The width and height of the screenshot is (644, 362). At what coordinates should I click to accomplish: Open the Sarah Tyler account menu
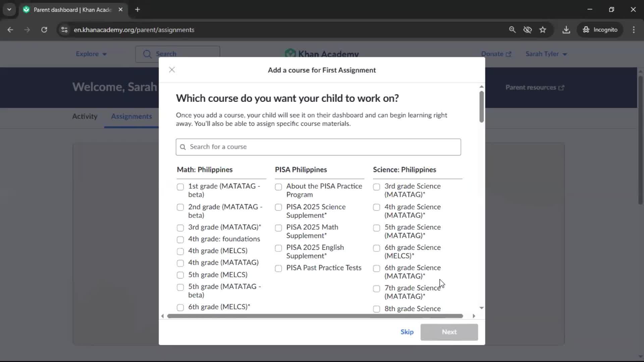(546, 54)
